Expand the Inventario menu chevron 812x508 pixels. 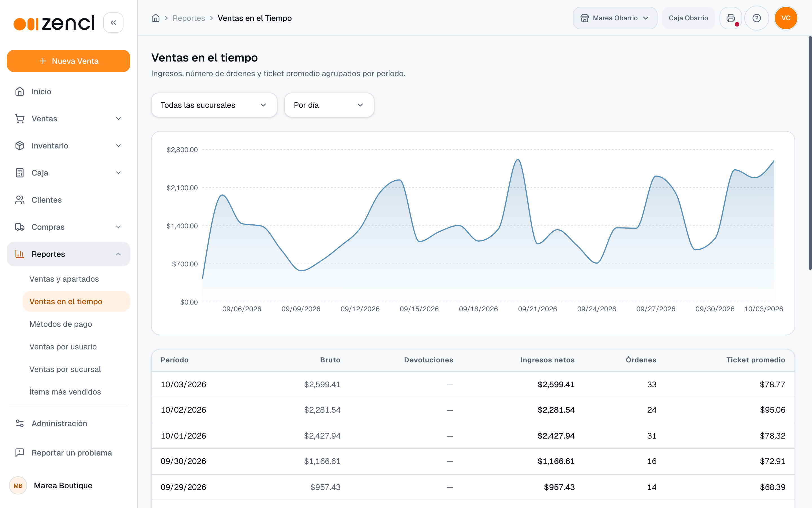(x=118, y=145)
